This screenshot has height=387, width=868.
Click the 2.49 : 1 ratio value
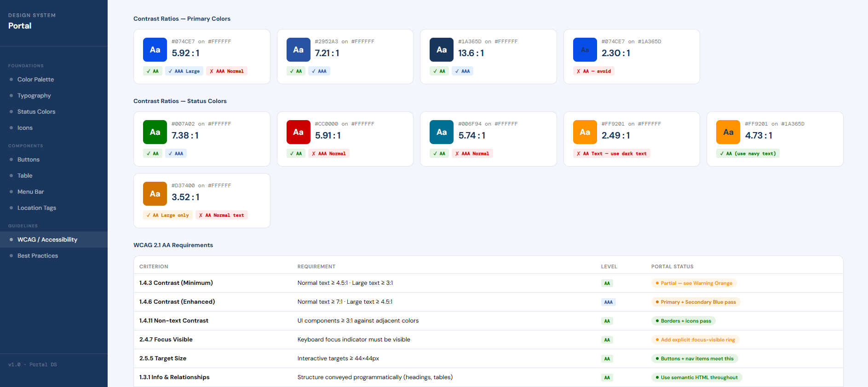click(616, 136)
